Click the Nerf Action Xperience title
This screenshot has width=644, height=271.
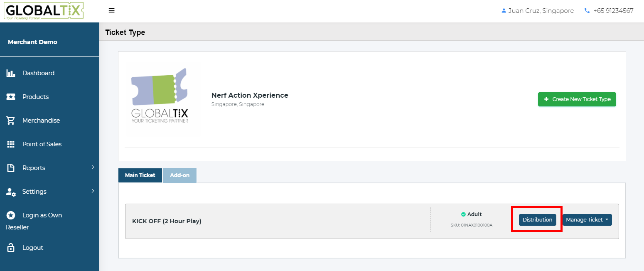click(250, 95)
